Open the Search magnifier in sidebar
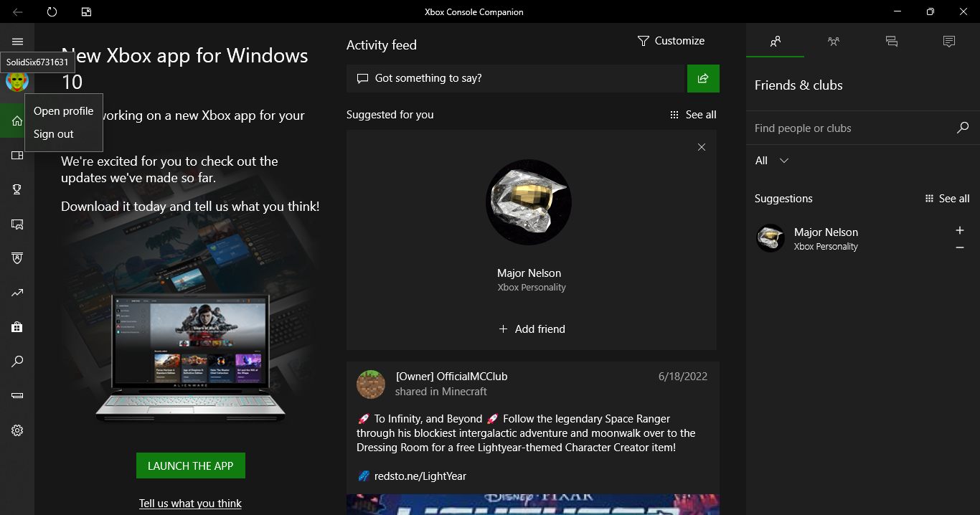 point(17,362)
